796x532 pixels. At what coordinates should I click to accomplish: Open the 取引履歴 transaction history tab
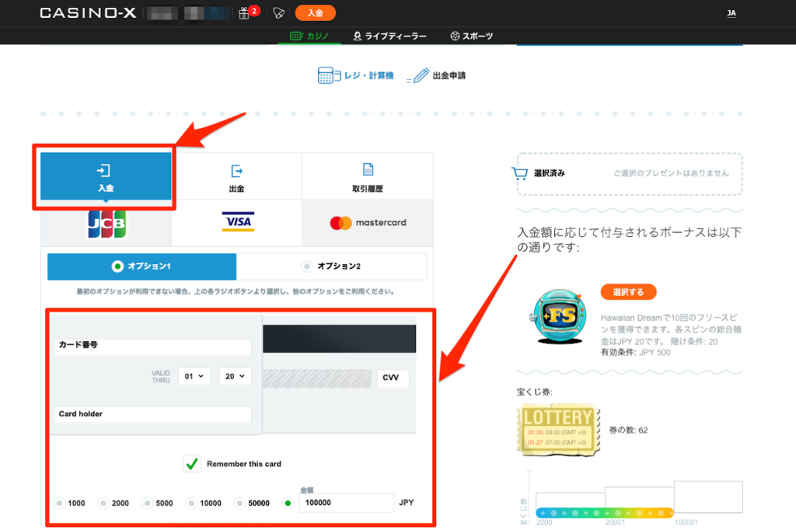pyautogui.click(x=368, y=176)
